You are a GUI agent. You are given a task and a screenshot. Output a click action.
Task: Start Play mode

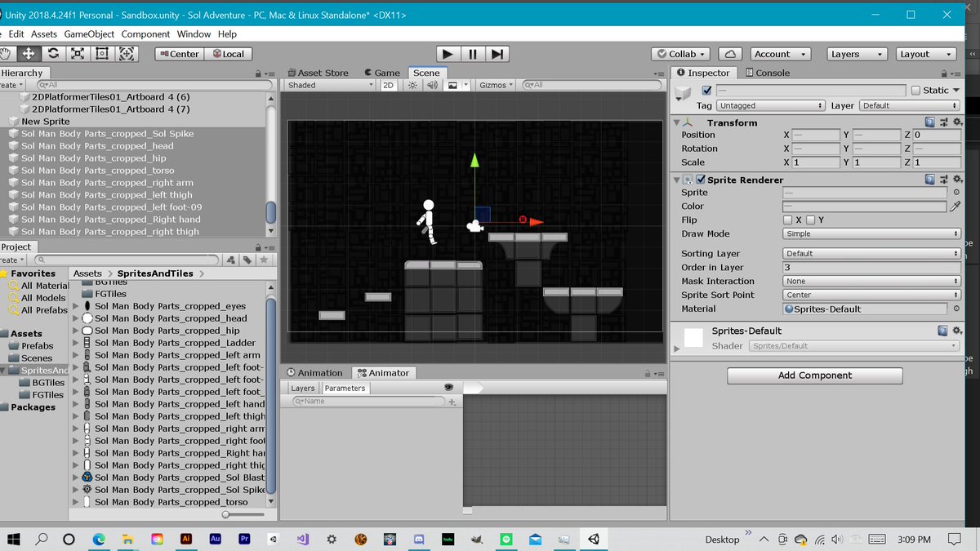click(x=447, y=54)
